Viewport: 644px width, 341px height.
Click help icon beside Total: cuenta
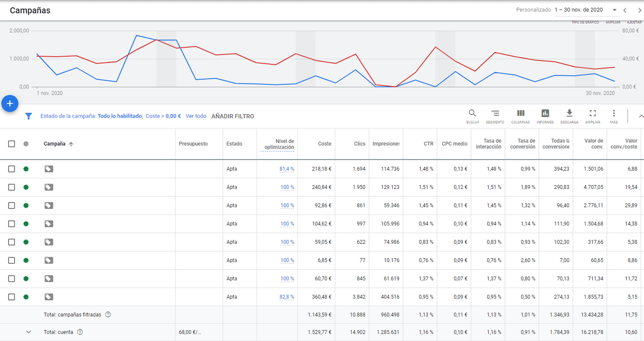[x=80, y=332]
